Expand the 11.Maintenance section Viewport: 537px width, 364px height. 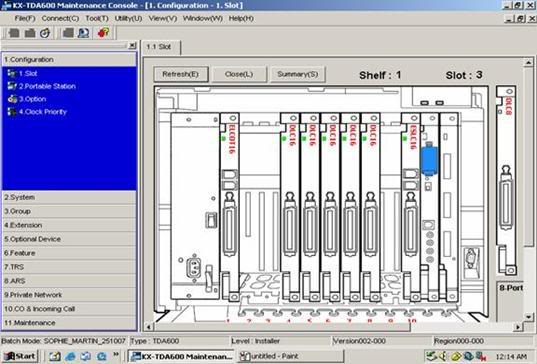[x=70, y=323]
